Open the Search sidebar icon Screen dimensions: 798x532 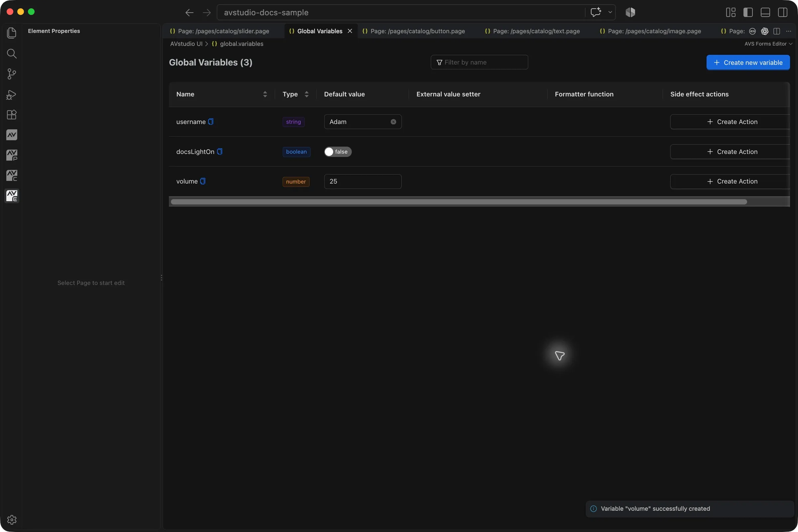click(x=12, y=53)
